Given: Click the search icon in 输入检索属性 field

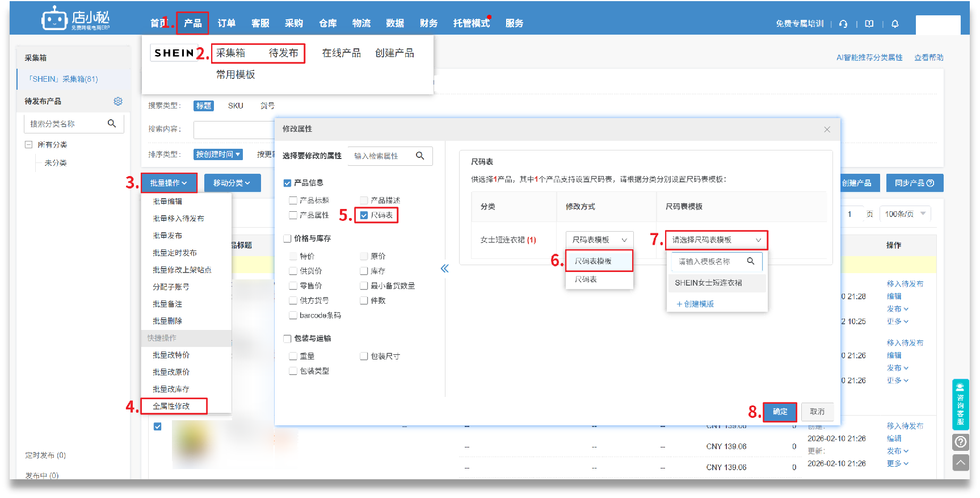Looking at the screenshot, I should pos(420,156).
